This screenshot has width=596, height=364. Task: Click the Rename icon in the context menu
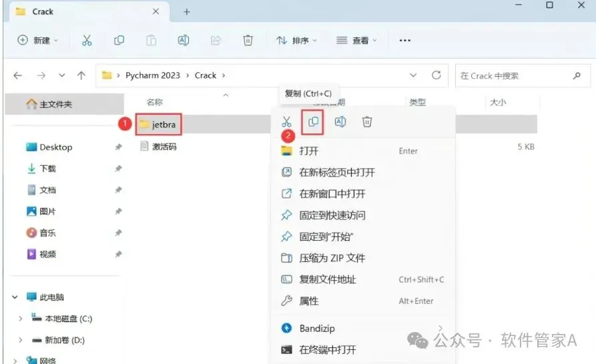tap(340, 122)
